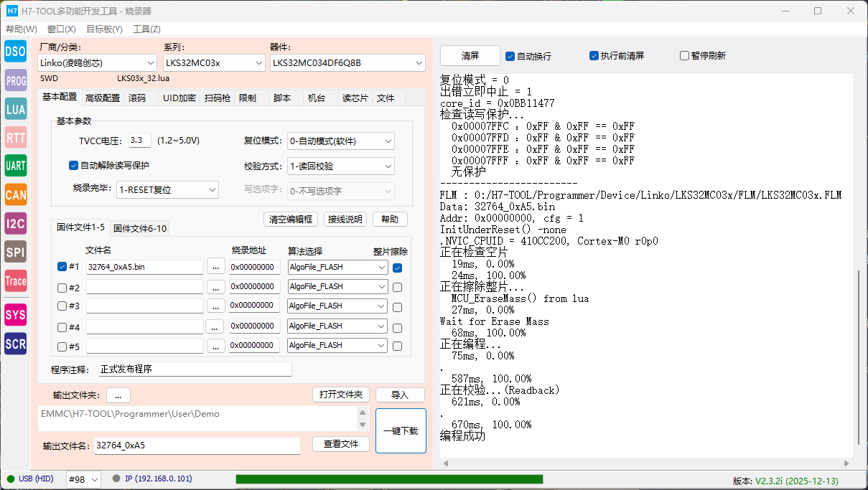The image size is (868, 490).
Task: Select the I2C tool icon
Action: click(15, 223)
